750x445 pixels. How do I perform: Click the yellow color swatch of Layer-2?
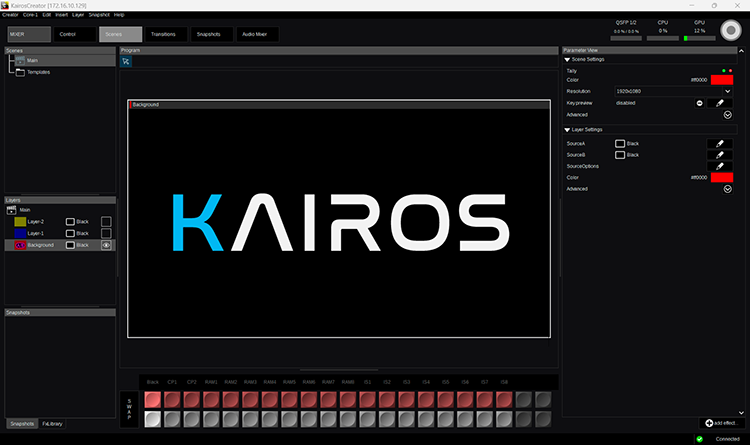20,222
